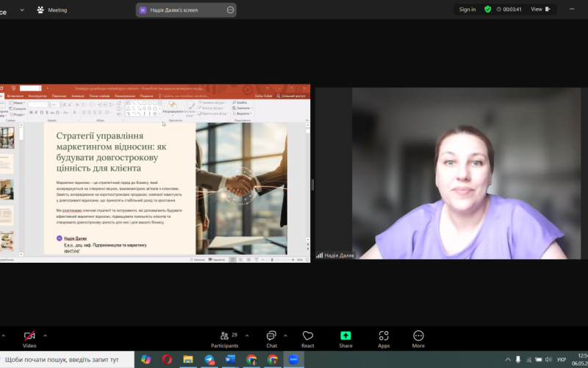Open the Participants panel
588x368 pixels.
(225, 339)
